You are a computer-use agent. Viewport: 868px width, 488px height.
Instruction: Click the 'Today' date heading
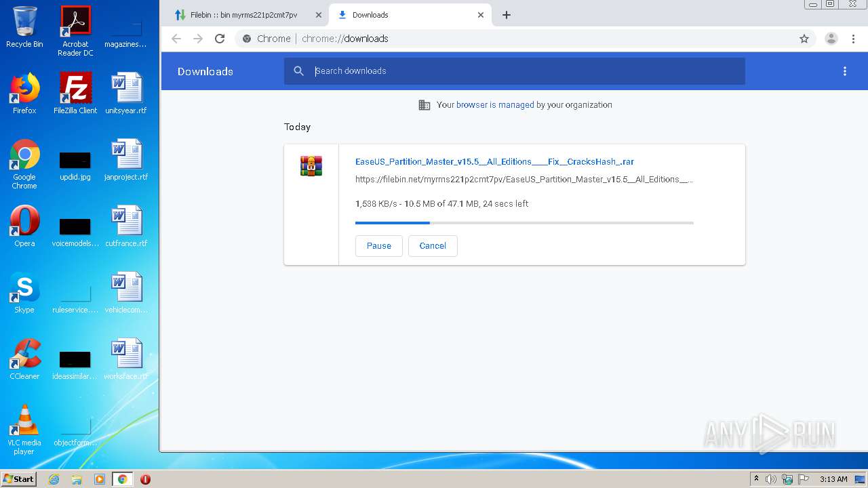pos(297,127)
